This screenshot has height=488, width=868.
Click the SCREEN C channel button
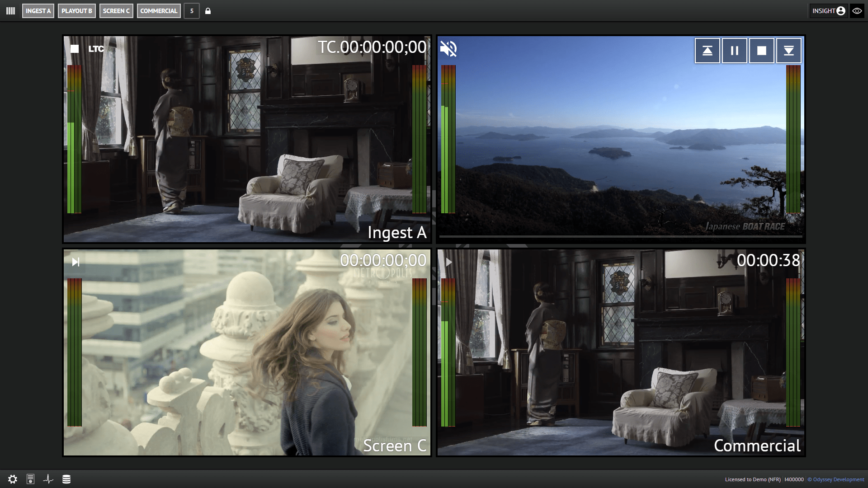click(x=116, y=11)
